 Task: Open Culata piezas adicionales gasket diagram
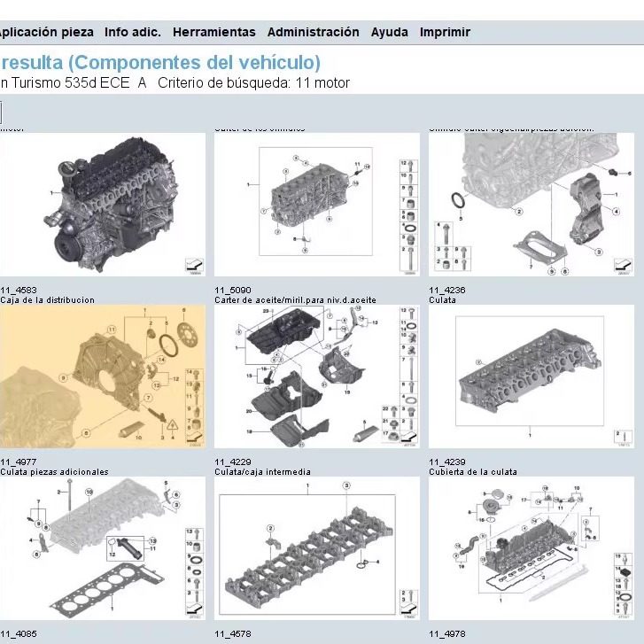pos(103,548)
